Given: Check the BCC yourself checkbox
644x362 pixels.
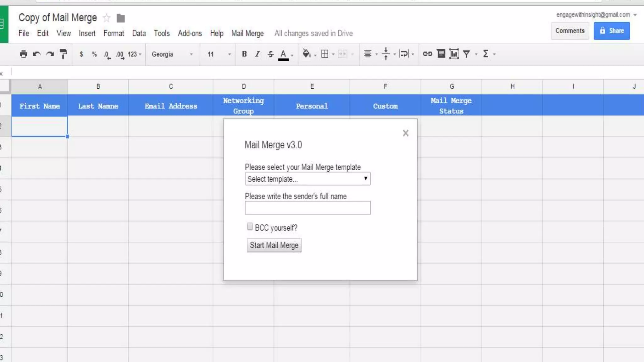Looking at the screenshot, I should coord(250,227).
